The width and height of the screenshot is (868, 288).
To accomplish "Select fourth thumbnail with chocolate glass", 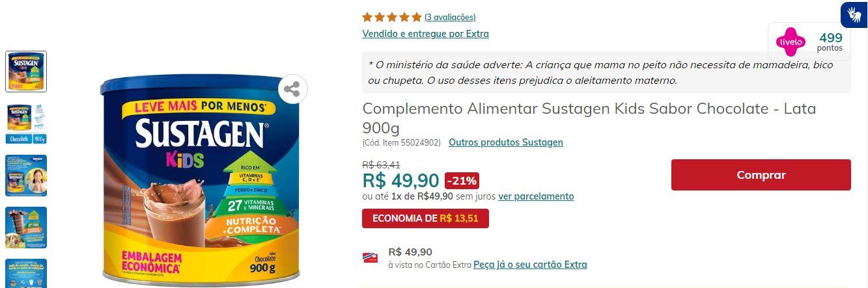I will (x=26, y=228).
